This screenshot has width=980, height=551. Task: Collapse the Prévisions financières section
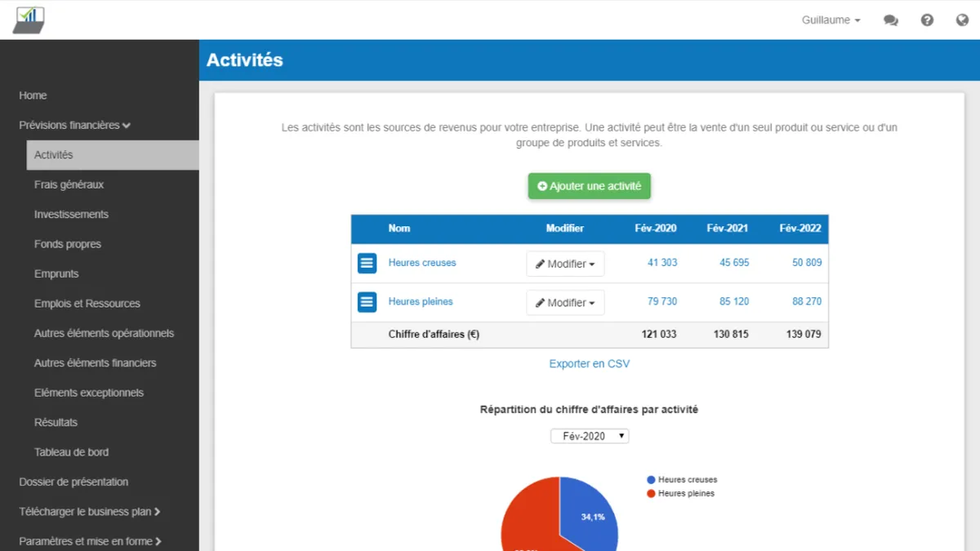75,125
